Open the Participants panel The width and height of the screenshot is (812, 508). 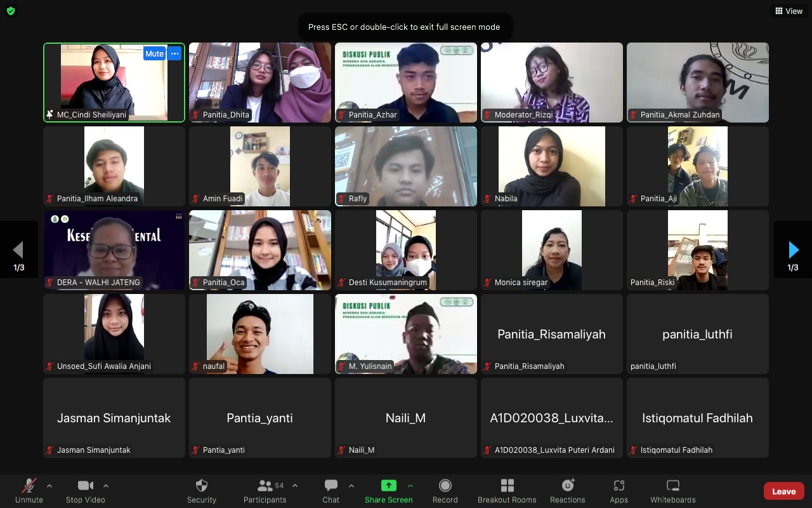[265, 486]
